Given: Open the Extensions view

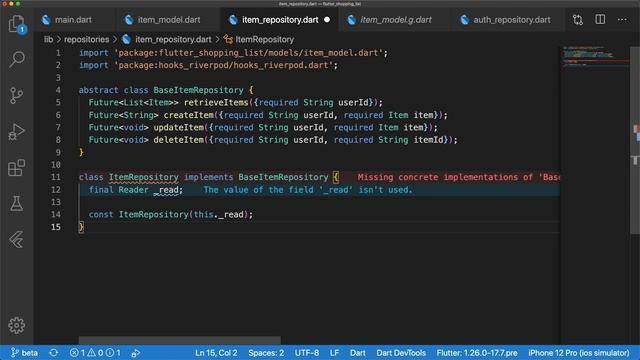Looking at the screenshot, I should pyautogui.click(x=17, y=167).
